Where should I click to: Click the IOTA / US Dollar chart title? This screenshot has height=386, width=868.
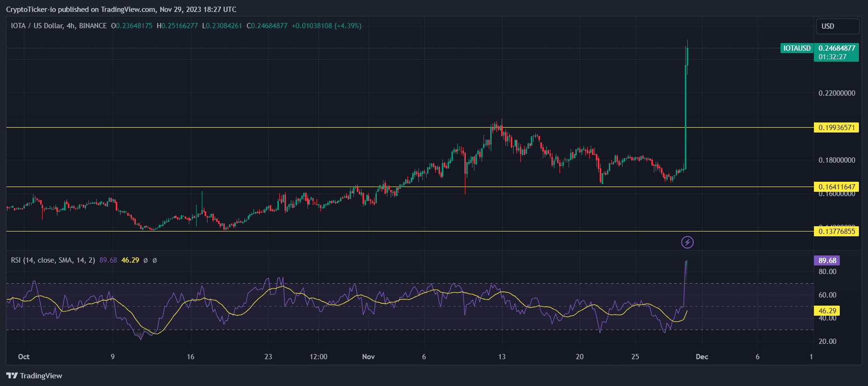click(x=58, y=26)
